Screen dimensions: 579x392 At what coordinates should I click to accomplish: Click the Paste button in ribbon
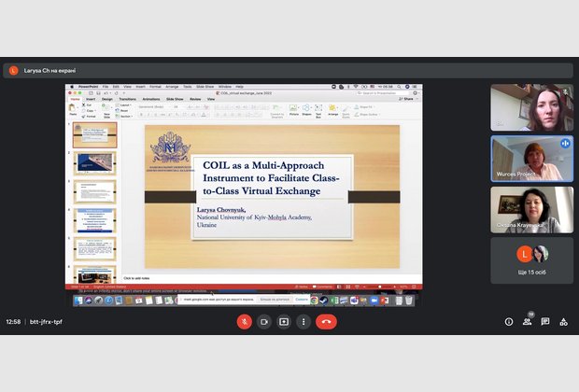73,109
